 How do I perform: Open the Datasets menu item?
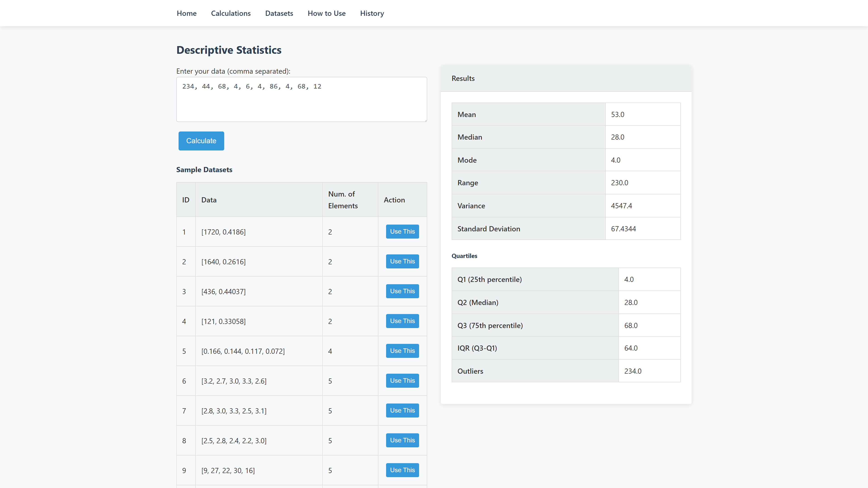tap(279, 13)
